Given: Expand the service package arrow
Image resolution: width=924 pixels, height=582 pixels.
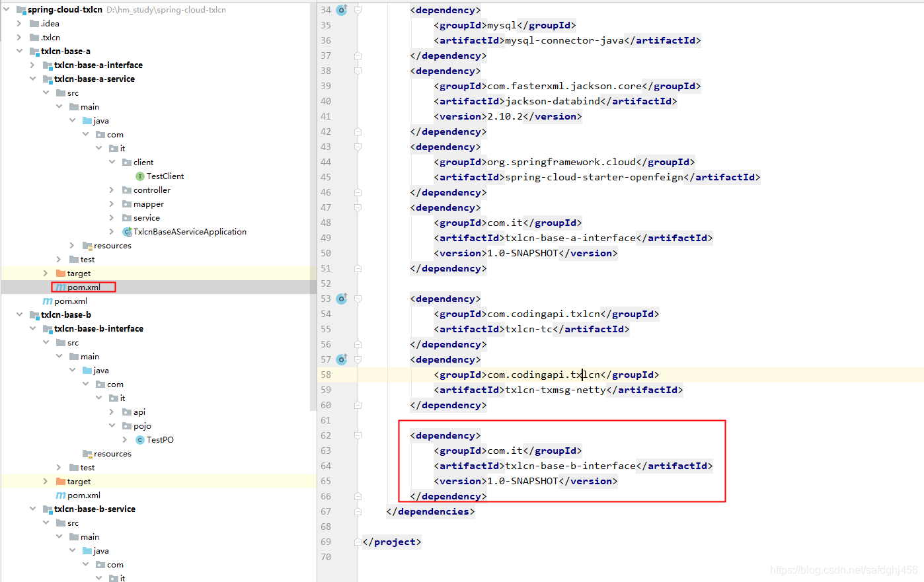Looking at the screenshot, I should pos(112,218).
